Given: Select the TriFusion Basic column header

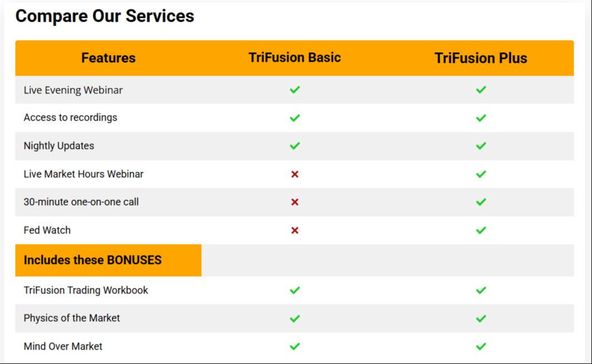Looking at the screenshot, I should 295,57.
